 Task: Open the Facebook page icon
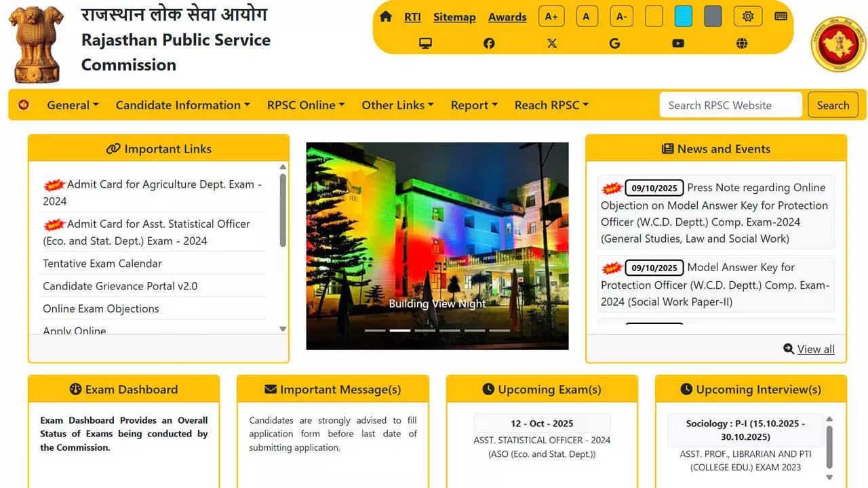(x=489, y=43)
